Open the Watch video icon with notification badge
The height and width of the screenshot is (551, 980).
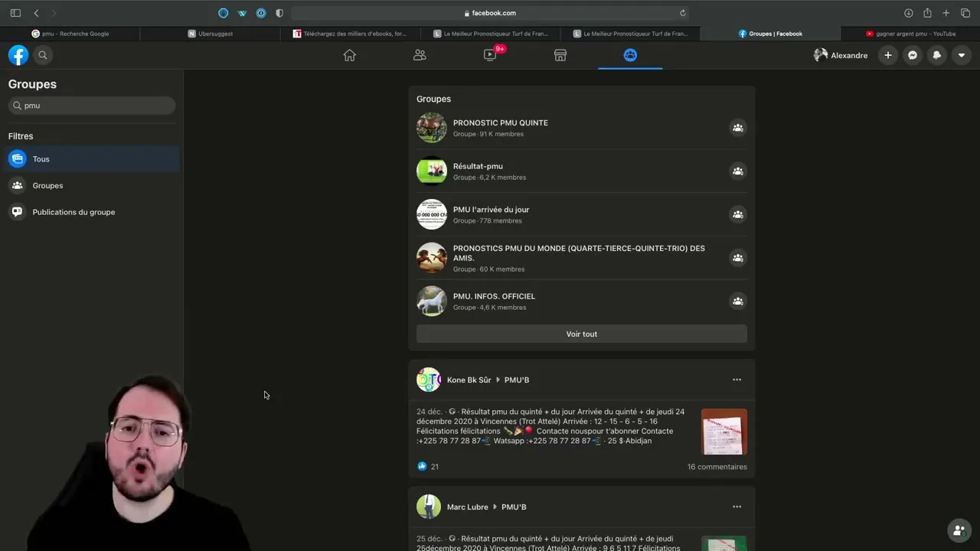click(490, 55)
